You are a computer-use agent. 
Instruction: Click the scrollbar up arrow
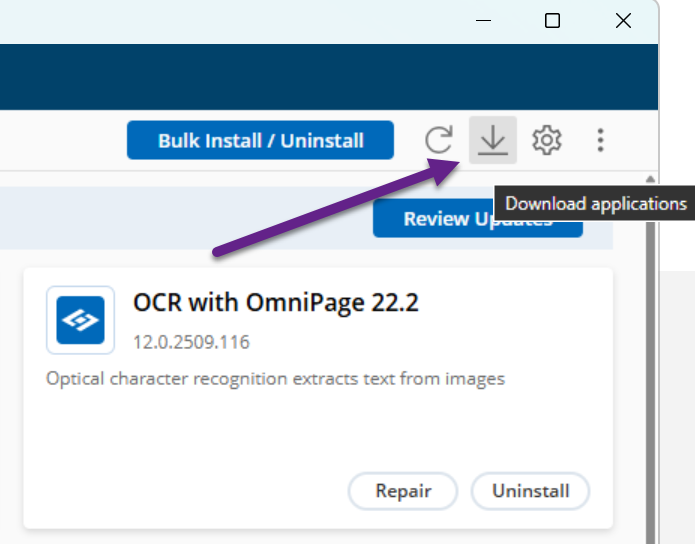point(650,179)
